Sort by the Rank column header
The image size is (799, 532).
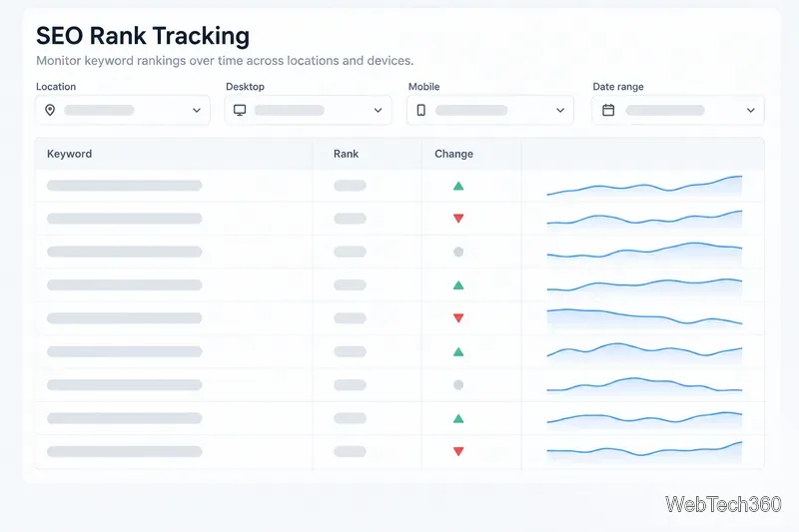pos(346,154)
